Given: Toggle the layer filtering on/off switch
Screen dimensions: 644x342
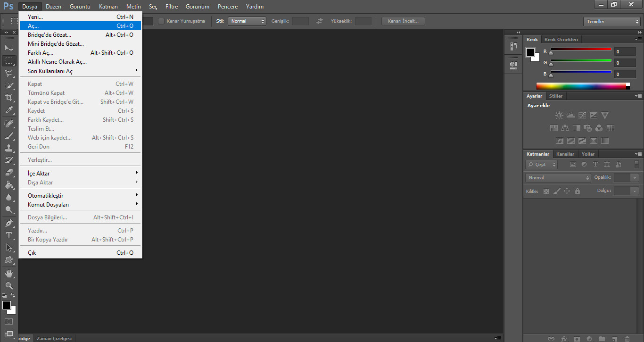Looking at the screenshot, I should coord(636,164).
